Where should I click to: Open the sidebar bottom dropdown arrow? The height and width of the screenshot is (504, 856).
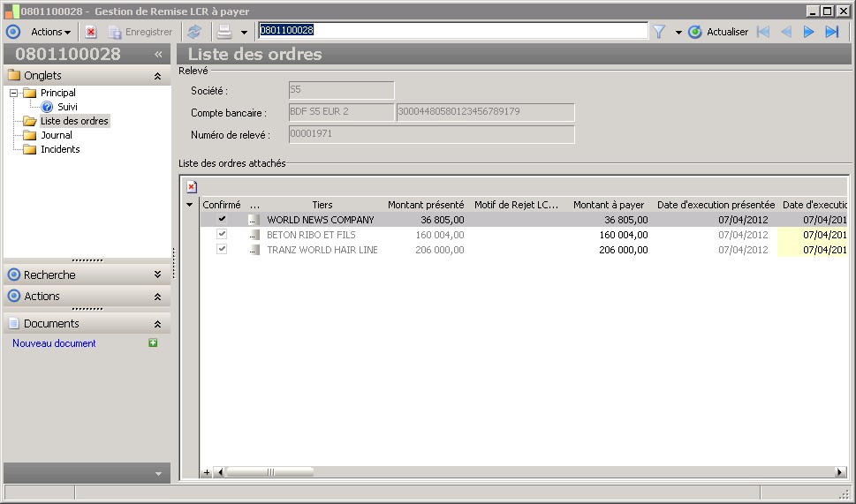158,474
